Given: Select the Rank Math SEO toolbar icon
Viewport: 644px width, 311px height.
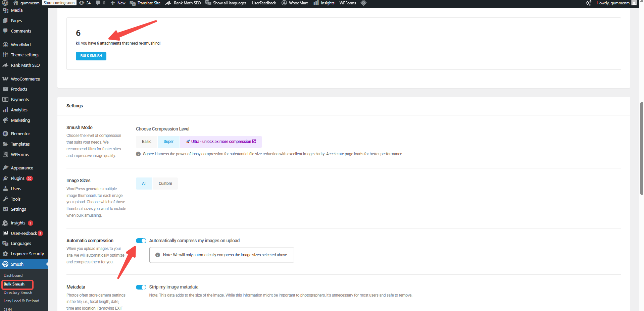Looking at the screenshot, I should click(x=168, y=3).
